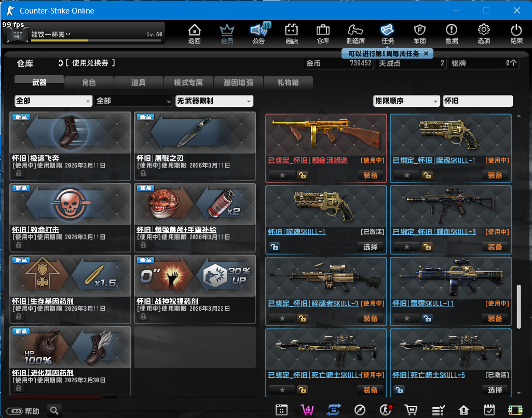Open the 仓库 briefcase icon in top bar
The width and height of the screenshot is (532, 418).
coord(323,34)
